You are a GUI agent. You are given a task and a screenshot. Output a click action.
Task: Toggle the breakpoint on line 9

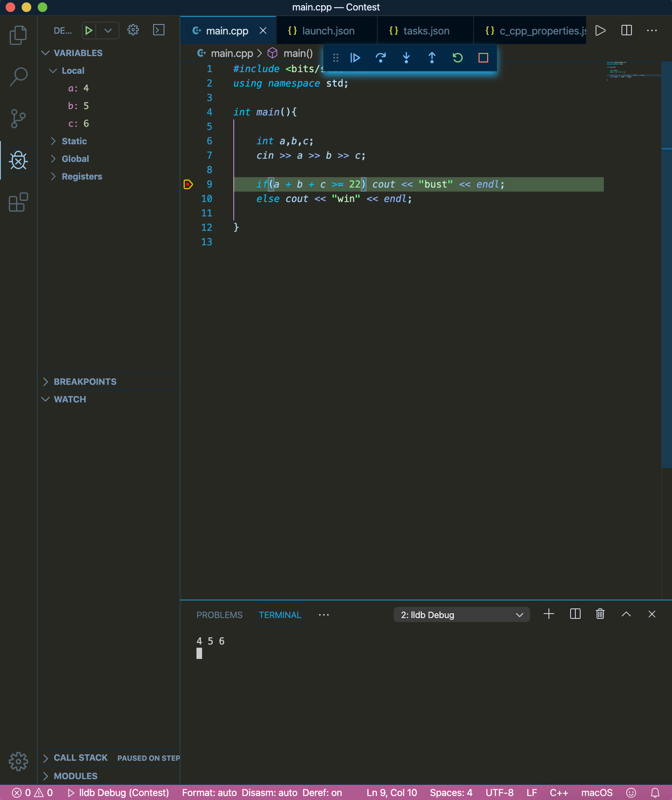[188, 184]
